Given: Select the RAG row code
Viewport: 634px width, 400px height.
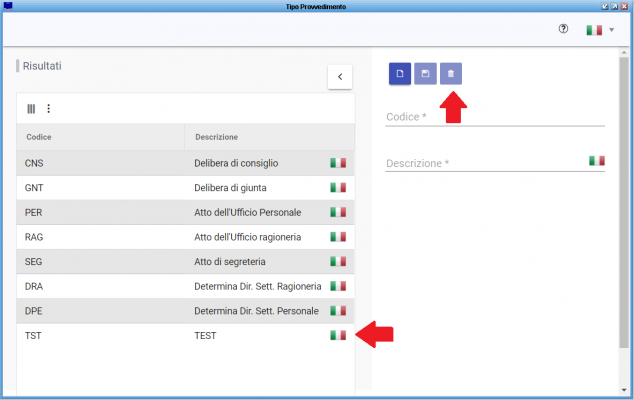Looking at the screenshot, I should [x=34, y=237].
